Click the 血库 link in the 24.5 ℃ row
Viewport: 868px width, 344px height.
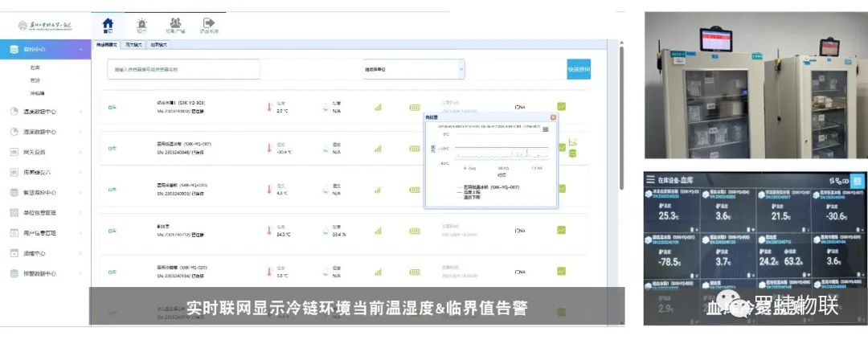tap(112, 231)
